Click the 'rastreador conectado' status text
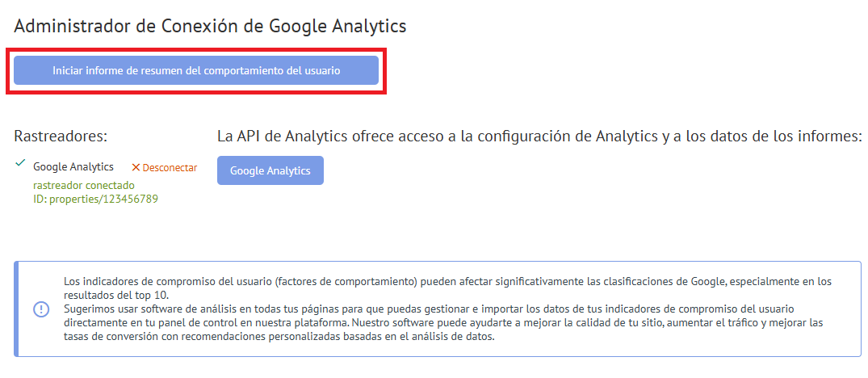The width and height of the screenshot is (868, 378). tap(84, 186)
